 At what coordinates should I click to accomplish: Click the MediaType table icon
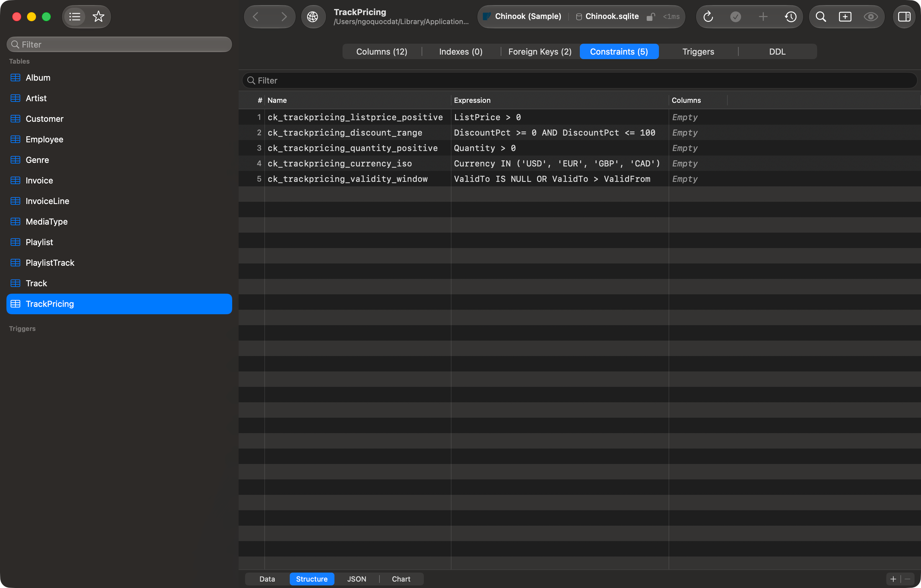(x=15, y=222)
